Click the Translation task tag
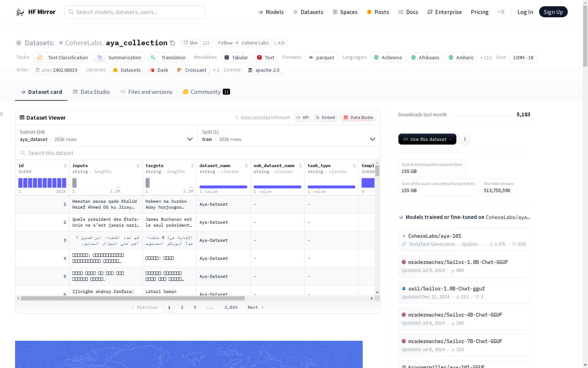The height and width of the screenshot is (368, 588). [168, 57]
